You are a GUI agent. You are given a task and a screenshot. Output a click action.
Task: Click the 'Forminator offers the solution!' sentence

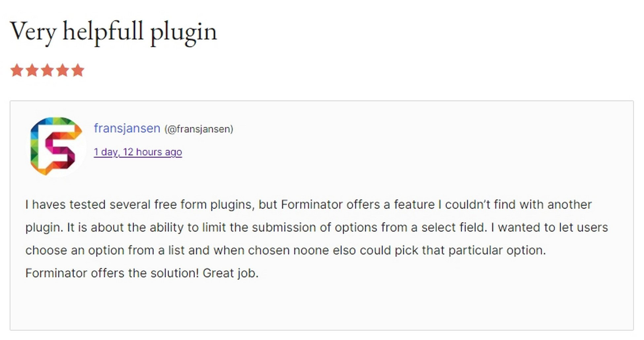112,273
